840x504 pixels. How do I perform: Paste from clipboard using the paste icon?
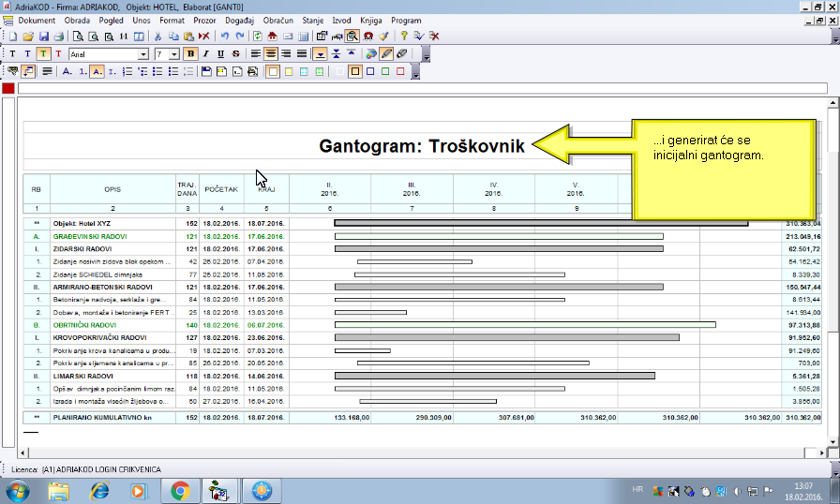pyautogui.click(x=188, y=37)
